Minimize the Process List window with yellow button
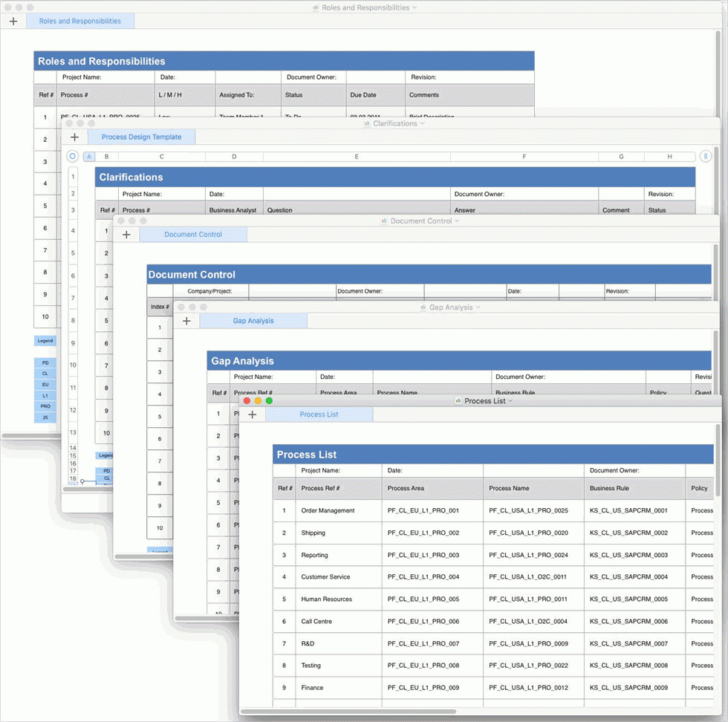This screenshot has height=722, width=728. pos(259,400)
